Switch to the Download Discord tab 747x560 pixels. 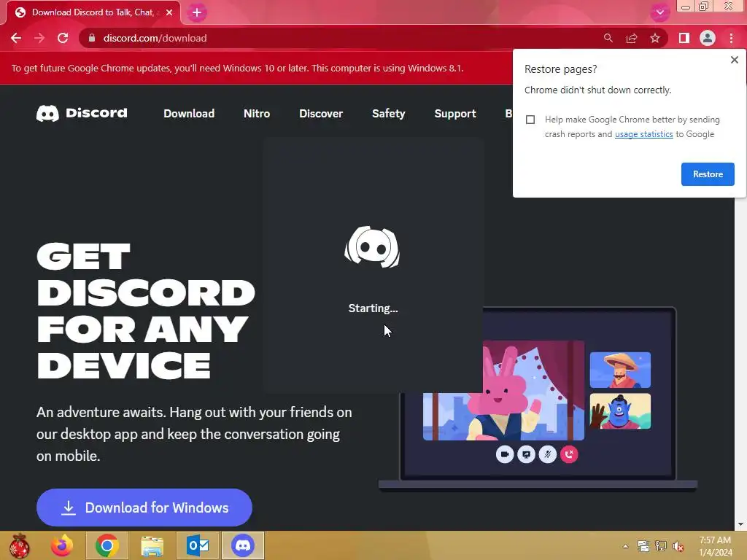click(x=93, y=12)
